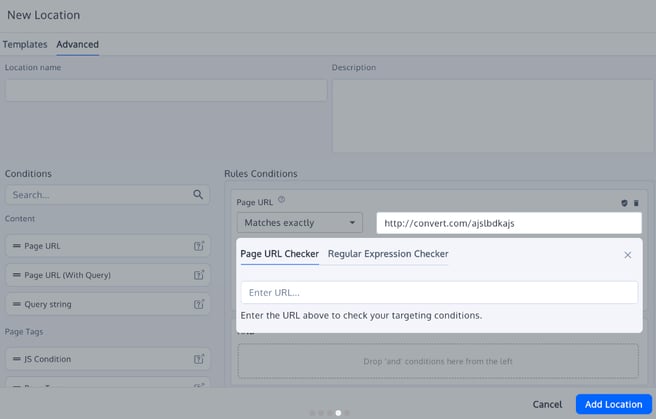Screen dimensions: 656x419
Task: Open the Matches exactly dropdown
Action: coord(300,223)
